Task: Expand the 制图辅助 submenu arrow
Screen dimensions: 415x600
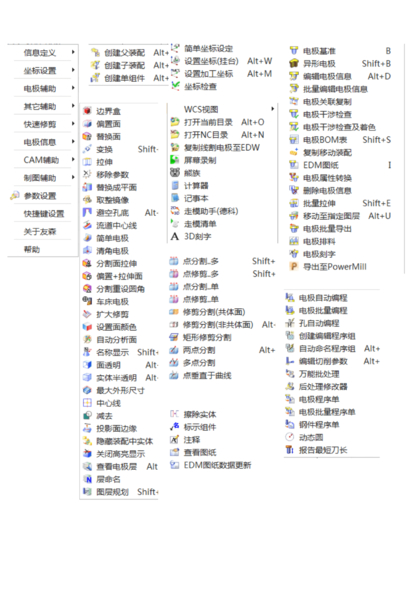Action: 73,177
